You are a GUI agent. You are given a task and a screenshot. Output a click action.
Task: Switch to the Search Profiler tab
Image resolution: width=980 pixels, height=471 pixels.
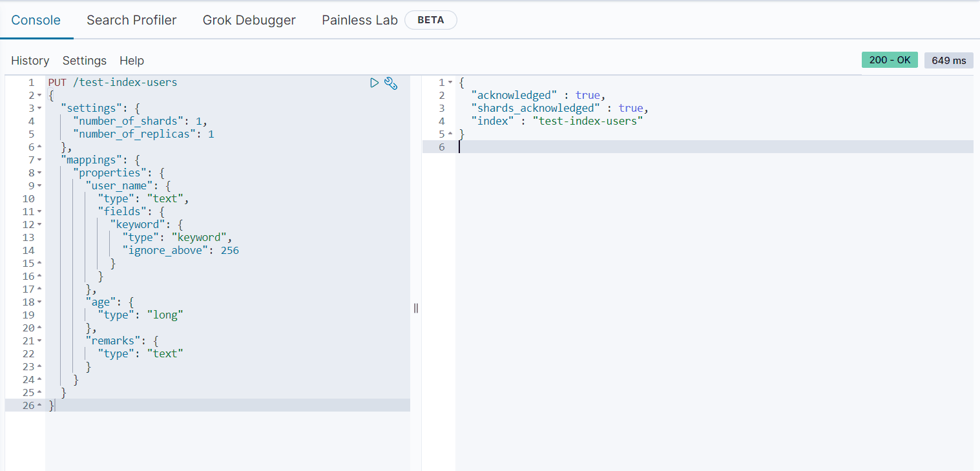tap(131, 20)
